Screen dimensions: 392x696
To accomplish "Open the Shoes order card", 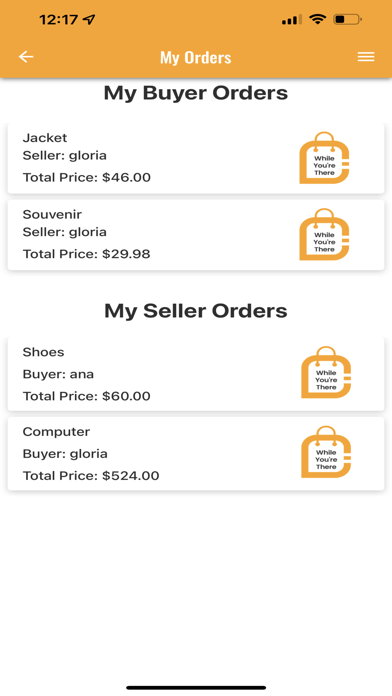I will click(196, 374).
